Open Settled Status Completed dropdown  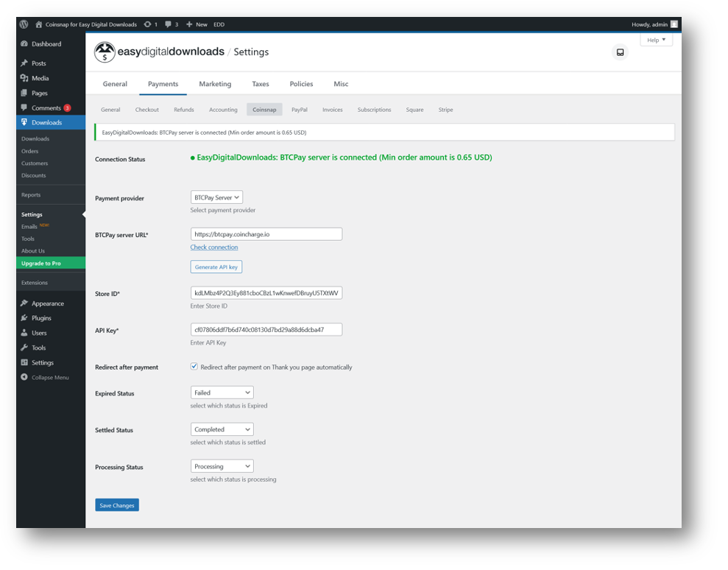coord(222,429)
